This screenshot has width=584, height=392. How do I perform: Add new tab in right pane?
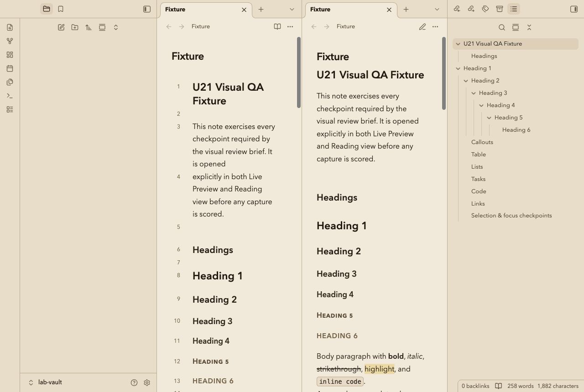pyautogui.click(x=406, y=9)
